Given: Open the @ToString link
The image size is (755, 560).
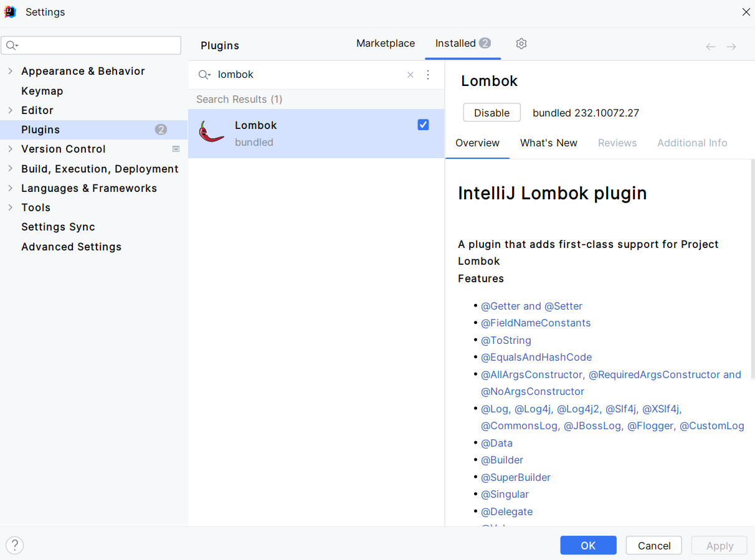Looking at the screenshot, I should [506, 340].
